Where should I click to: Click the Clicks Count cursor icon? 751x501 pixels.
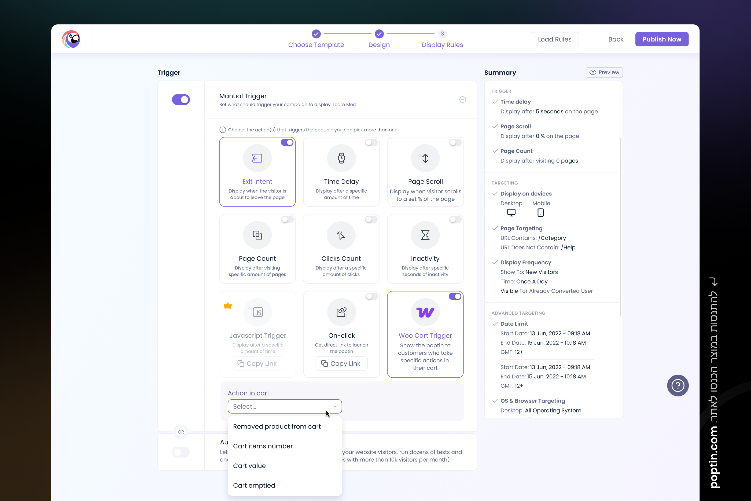(x=341, y=235)
